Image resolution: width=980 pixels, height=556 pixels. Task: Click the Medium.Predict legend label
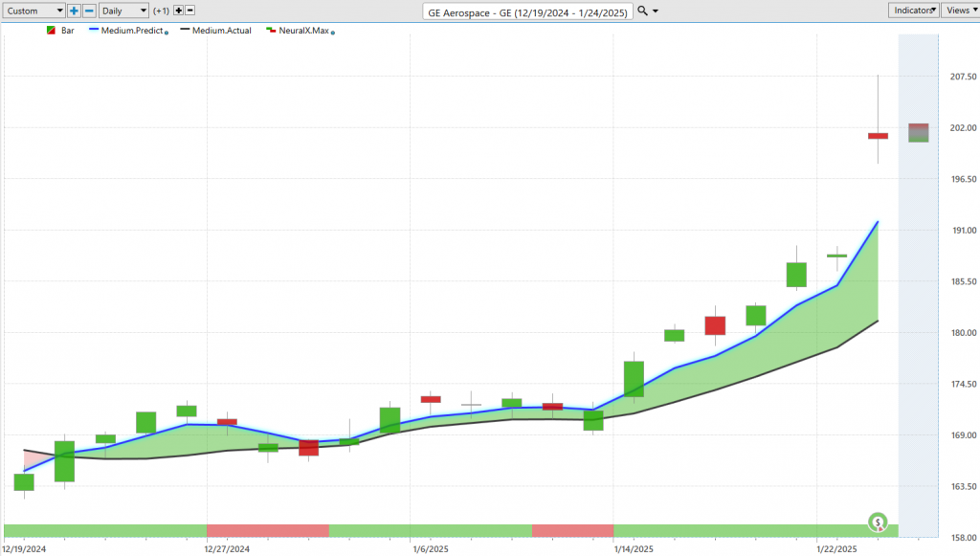click(x=132, y=30)
